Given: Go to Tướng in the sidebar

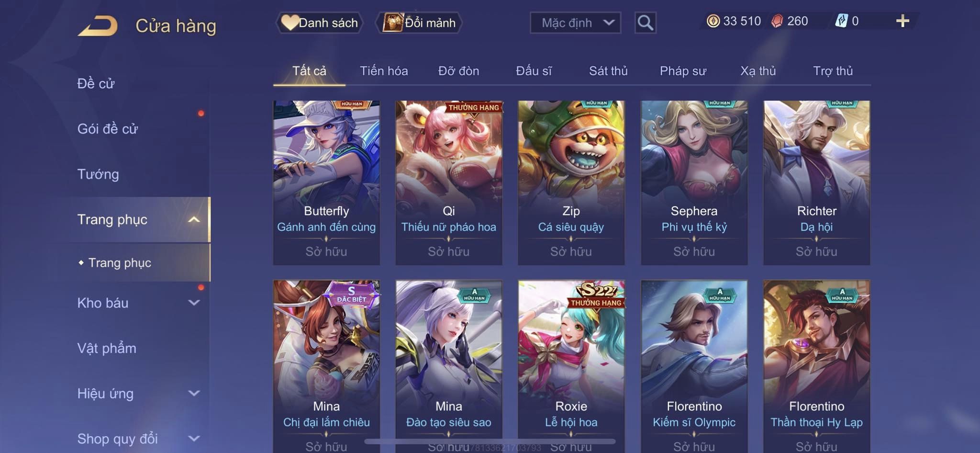Looking at the screenshot, I should [98, 174].
